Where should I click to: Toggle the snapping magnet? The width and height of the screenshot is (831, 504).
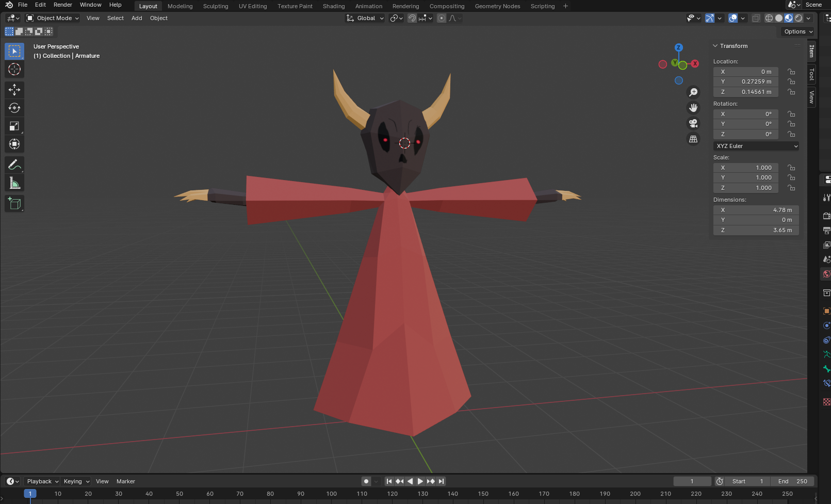point(412,18)
